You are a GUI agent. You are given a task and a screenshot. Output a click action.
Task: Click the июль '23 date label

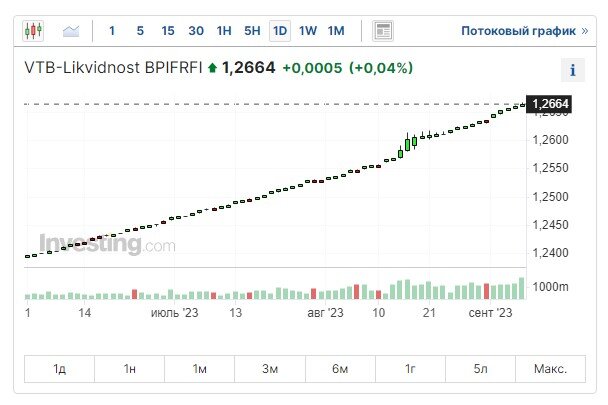174,313
